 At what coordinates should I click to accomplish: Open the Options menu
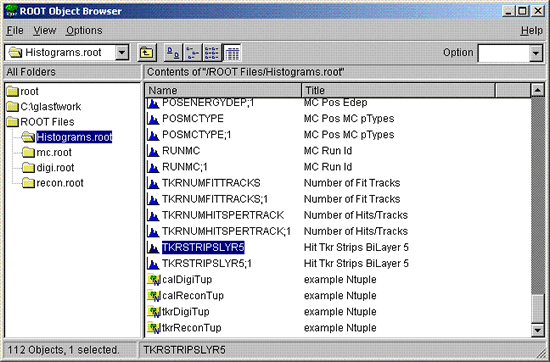point(84,31)
